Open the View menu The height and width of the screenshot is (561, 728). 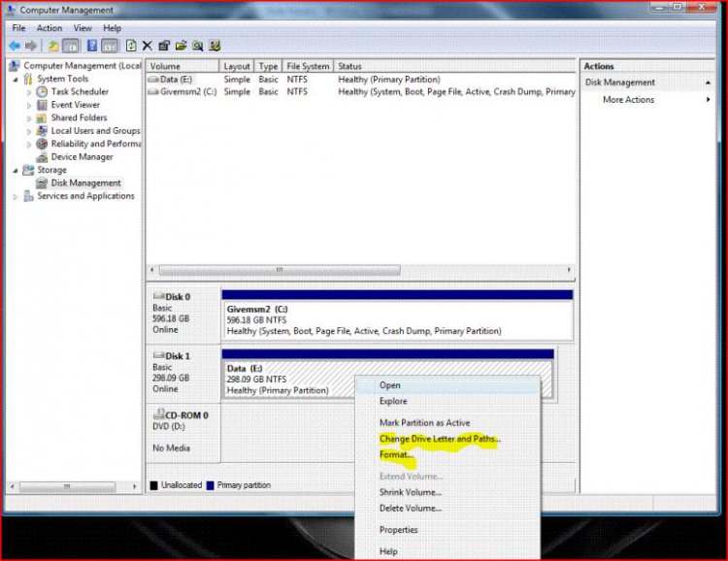pyautogui.click(x=83, y=28)
